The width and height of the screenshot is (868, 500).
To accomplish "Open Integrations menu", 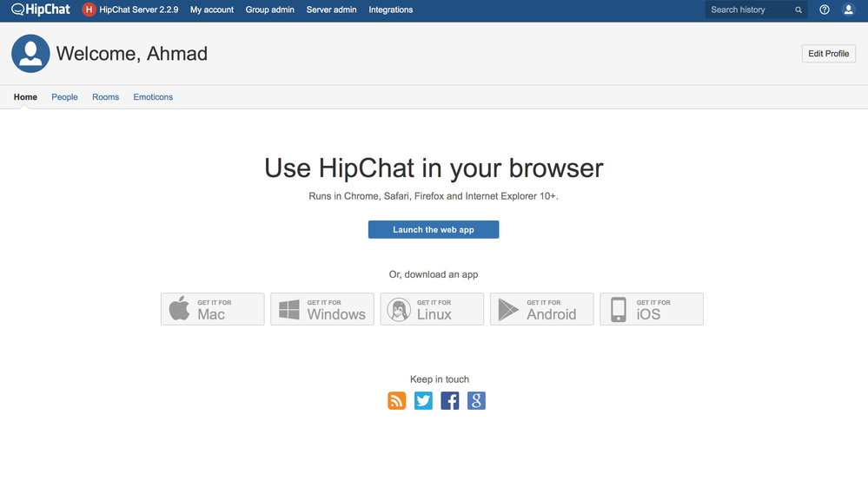I will point(391,10).
